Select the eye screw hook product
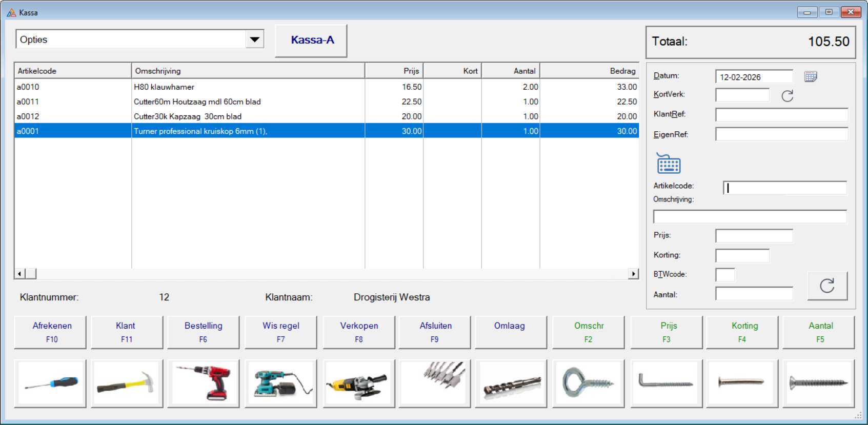Image resolution: width=868 pixels, height=425 pixels. click(x=588, y=383)
